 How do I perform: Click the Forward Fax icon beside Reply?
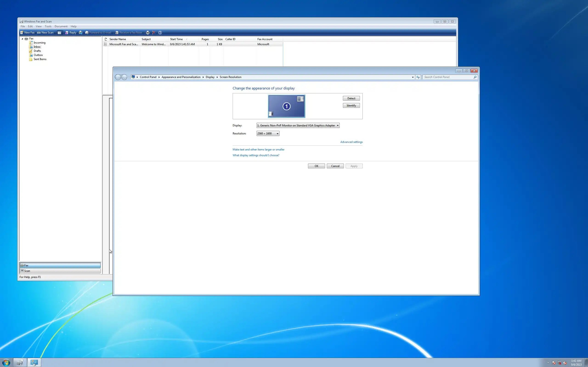pos(80,33)
